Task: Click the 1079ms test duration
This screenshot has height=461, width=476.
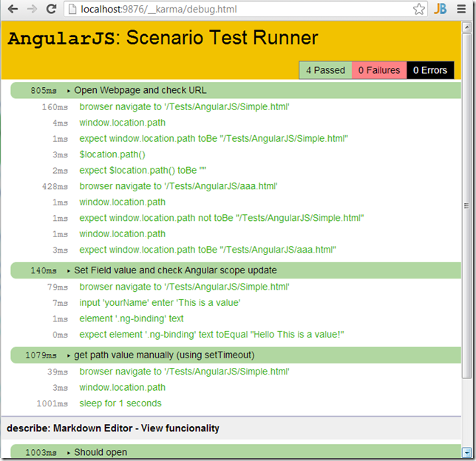Action: [41, 355]
